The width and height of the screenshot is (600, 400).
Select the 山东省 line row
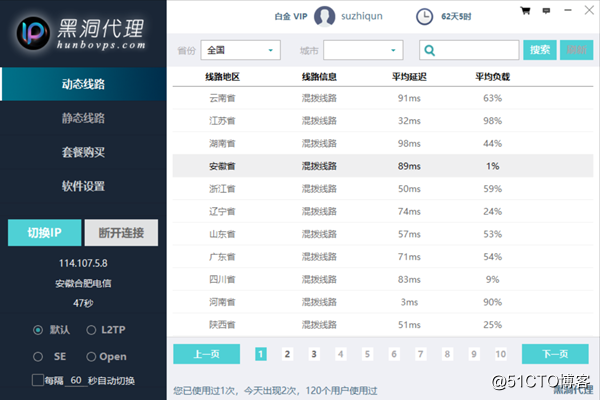click(x=383, y=234)
